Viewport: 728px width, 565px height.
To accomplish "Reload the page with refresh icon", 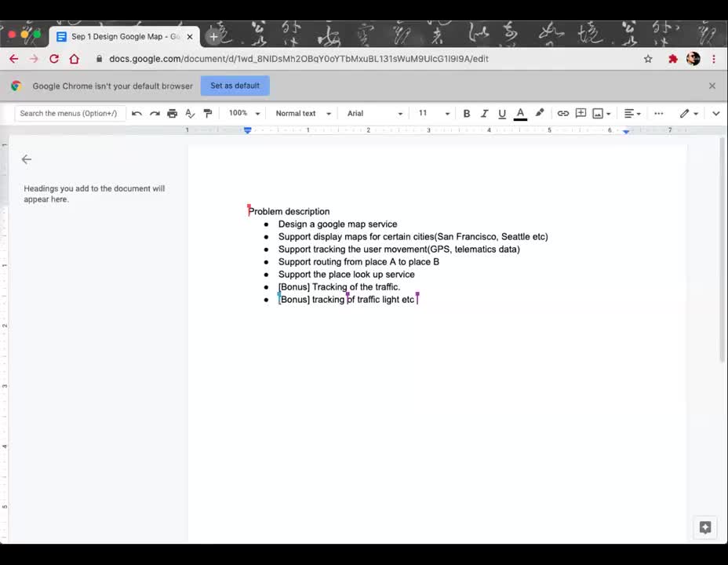I will click(x=54, y=59).
